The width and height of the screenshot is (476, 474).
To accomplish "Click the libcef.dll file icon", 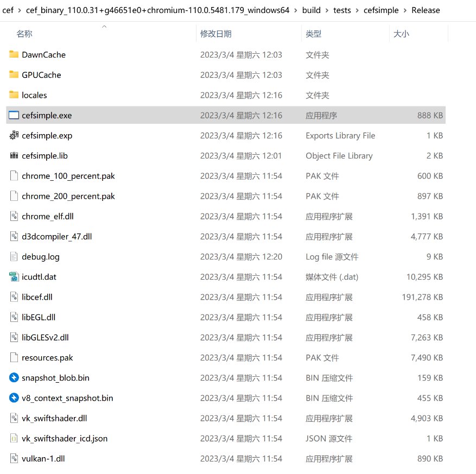I will [x=14, y=297].
